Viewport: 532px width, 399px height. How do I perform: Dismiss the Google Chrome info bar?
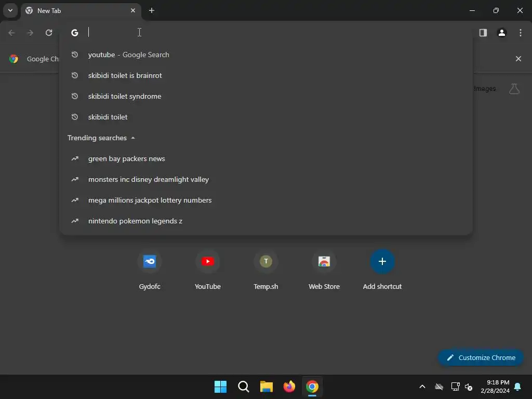(518, 59)
